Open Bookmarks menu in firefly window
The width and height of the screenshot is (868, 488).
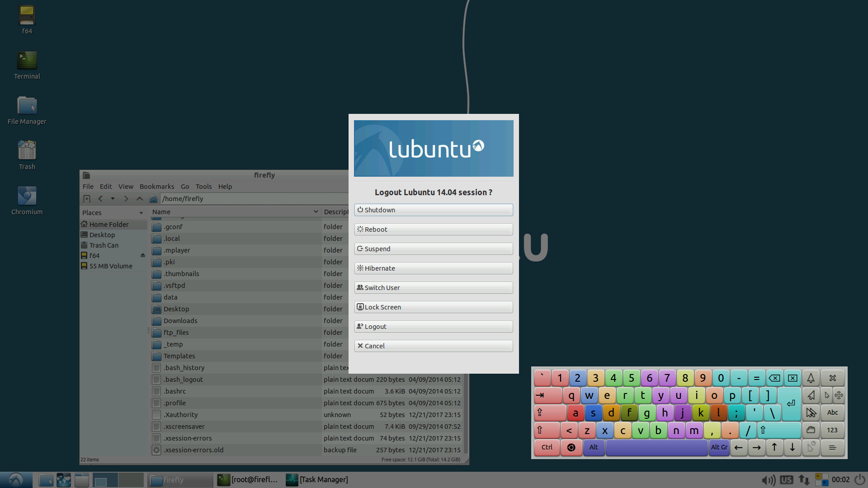click(x=157, y=187)
